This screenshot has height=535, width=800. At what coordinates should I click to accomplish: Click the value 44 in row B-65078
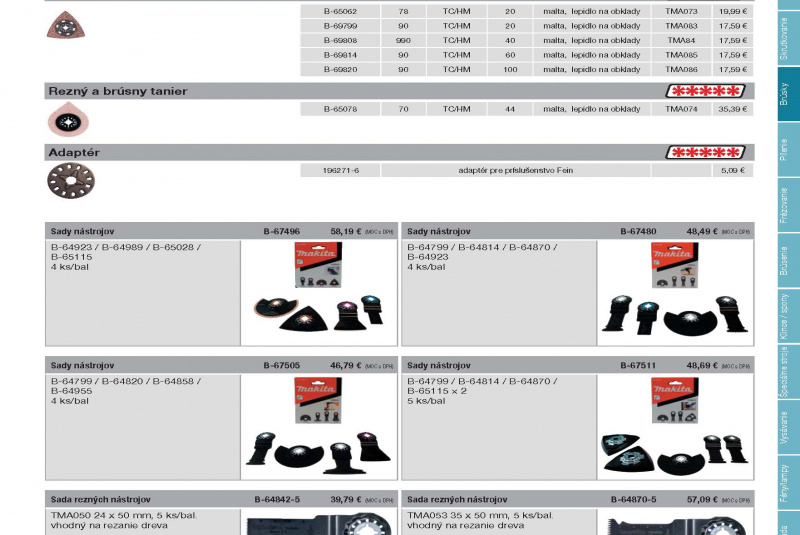510,109
